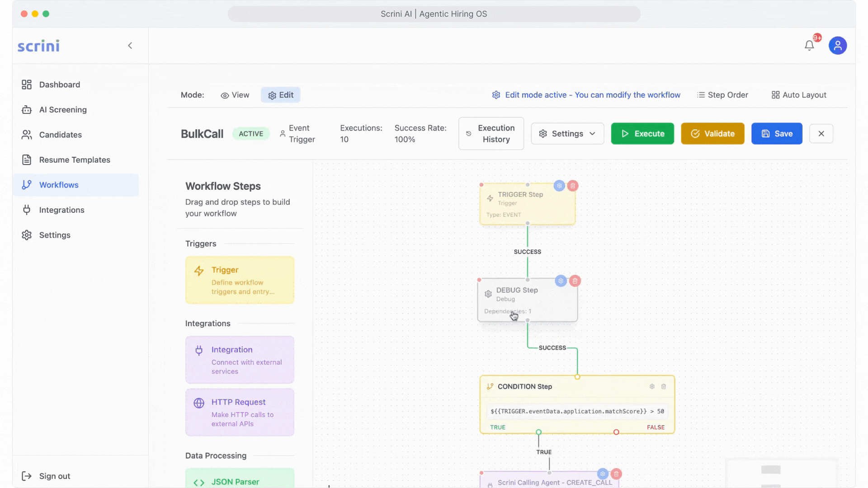Delete the DEBUG Step with trash icon
The image size is (868, 488).
pyautogui.click(x=575, y=281)
